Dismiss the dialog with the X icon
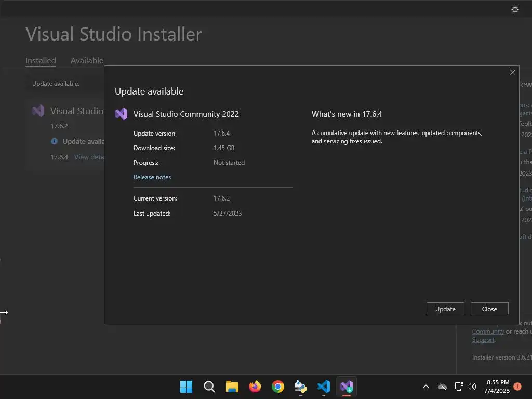Screen dimensions: 532x399 [x=512, y=72]
